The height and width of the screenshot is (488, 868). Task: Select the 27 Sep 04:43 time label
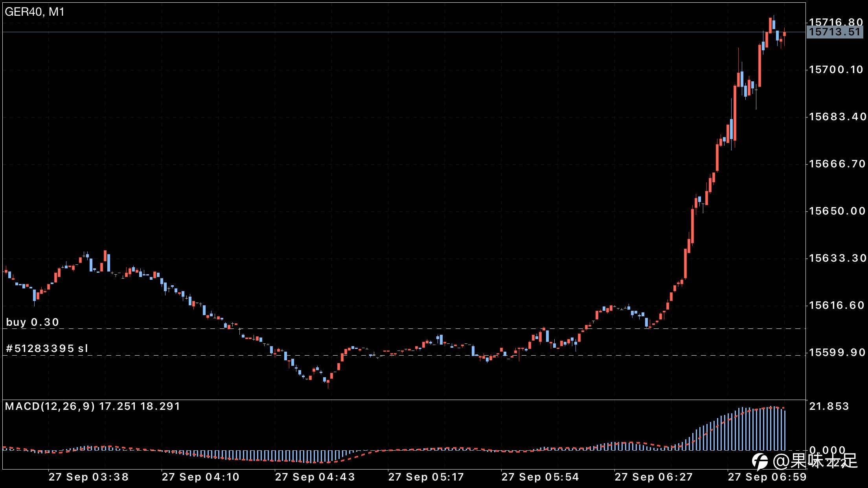click(x=315, y=477)
